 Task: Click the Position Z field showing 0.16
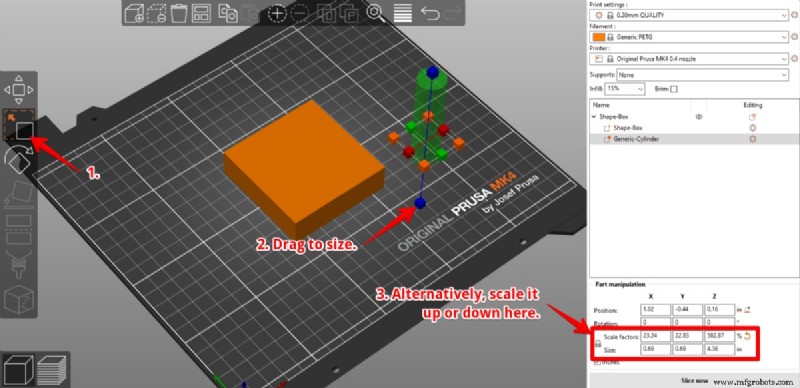719,309
